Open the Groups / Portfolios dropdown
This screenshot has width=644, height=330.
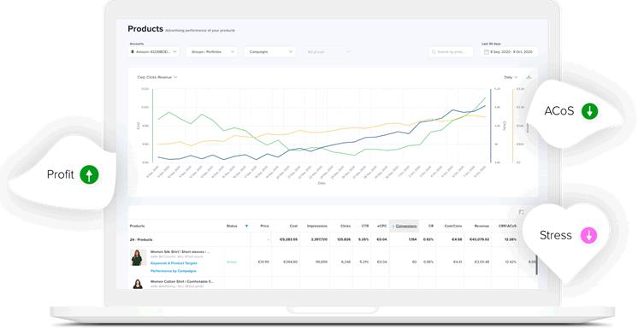click(x=212, y=51)
